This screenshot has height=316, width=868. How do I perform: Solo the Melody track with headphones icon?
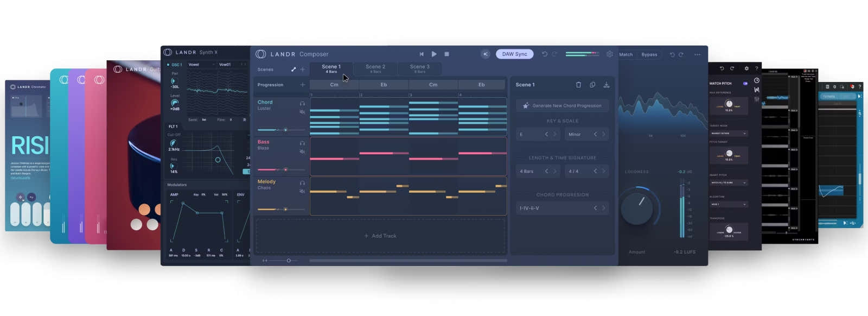(302, 183)
